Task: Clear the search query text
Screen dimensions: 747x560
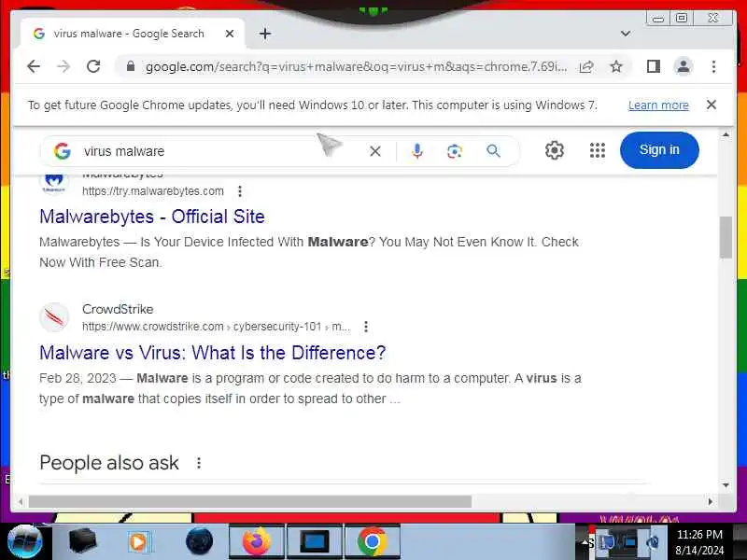Action: [375, 151]
